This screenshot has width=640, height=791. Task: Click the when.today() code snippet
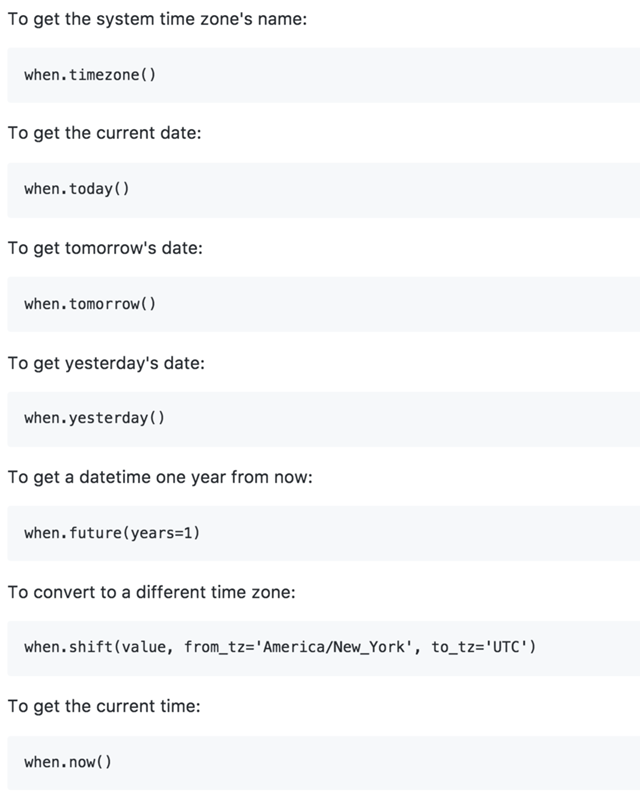pyautogui.click(x=77, y=189)
